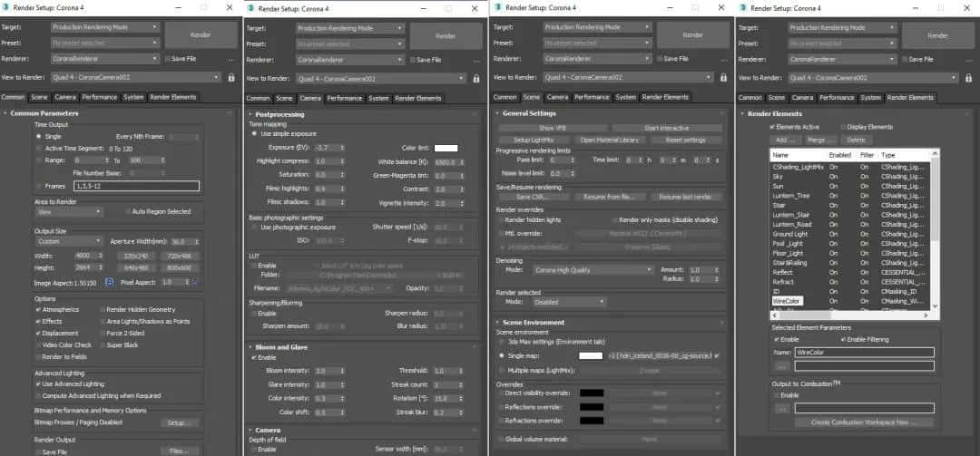
Task: Click the Open Material Library button
Action: click(610, 140)
